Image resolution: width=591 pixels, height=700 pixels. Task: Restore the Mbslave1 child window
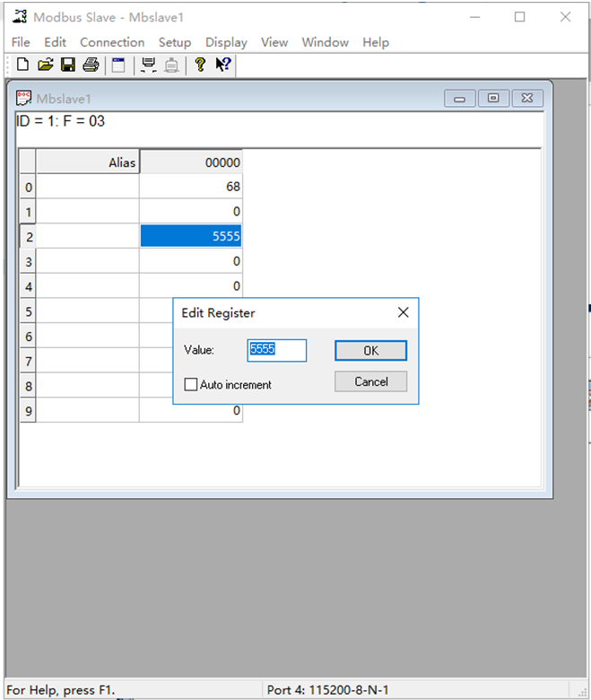493,99
